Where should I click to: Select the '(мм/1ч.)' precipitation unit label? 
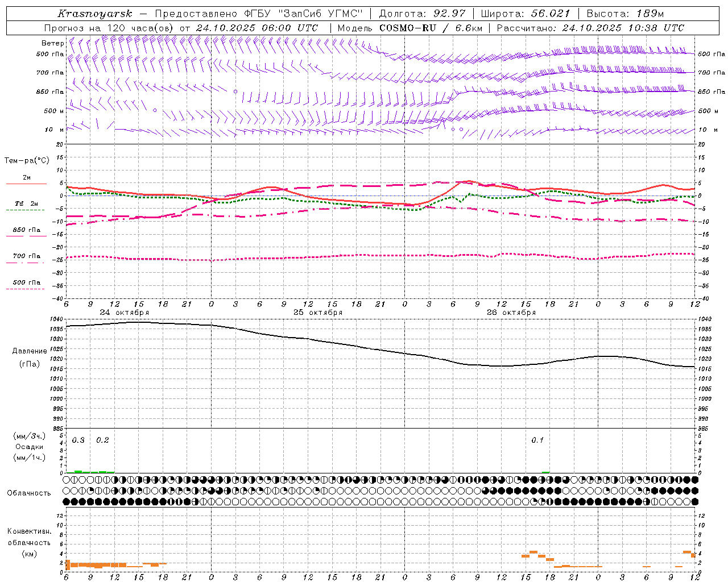[x=30, y=458]
